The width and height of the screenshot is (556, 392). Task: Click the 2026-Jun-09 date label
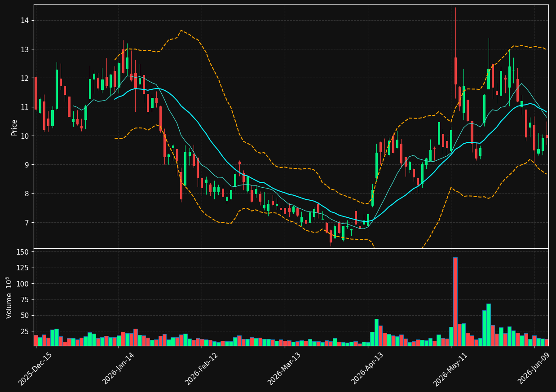[534, 369]
